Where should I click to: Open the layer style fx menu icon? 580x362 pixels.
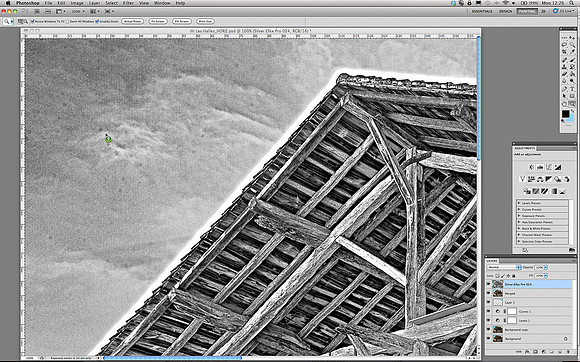click(x=527, y=352)
